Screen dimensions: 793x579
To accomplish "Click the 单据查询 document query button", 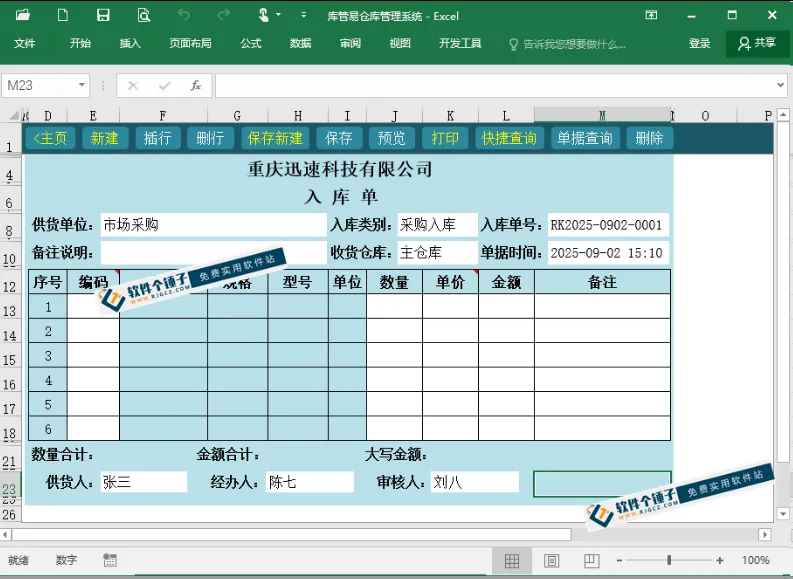I will [585, 138].
